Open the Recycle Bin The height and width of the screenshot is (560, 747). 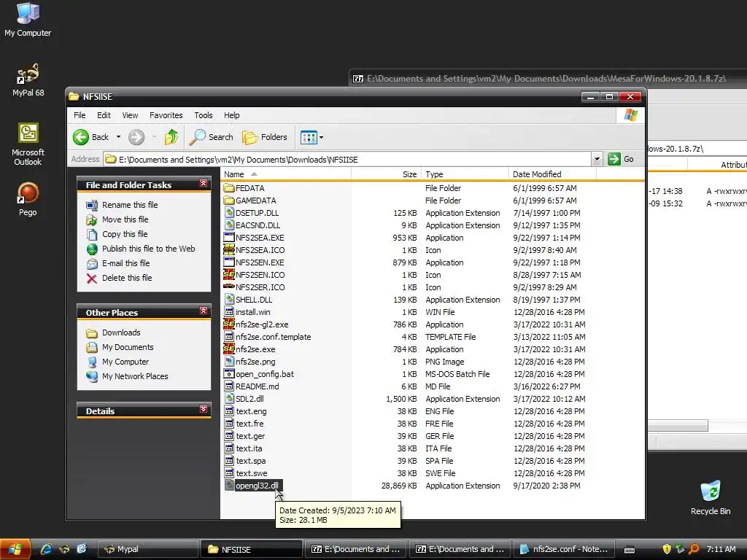click(x=711, y=497)
